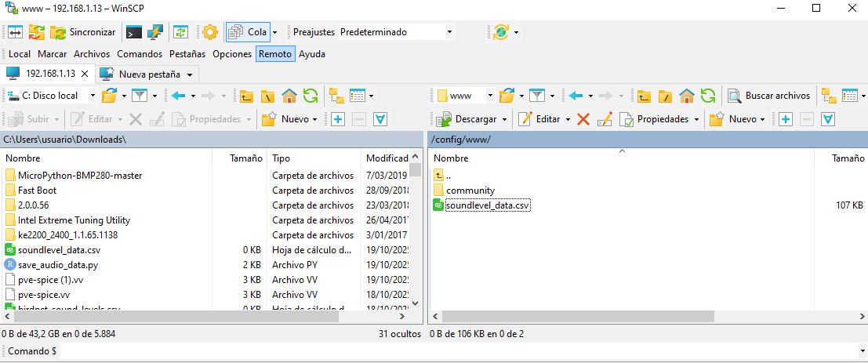Open the command-line terminal console icon
Image resolution: width=868 pixels, height=363 pixels.
point(134,32)
